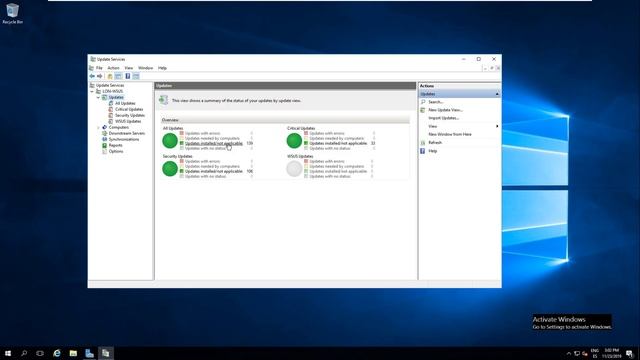Screen dimensions: 640x360
Task: Open the Action Center notifications icon
Action: pyautogui.click(x=630, y=353)
